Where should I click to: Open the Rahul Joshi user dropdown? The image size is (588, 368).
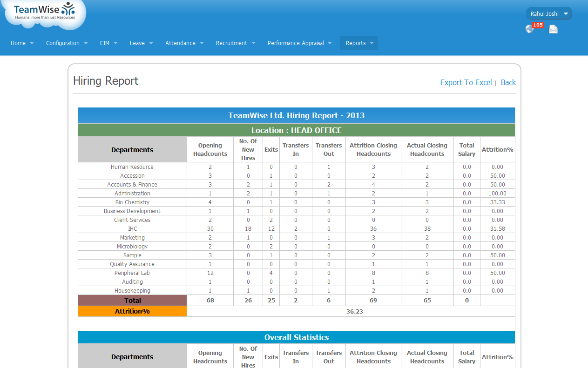coord(549,13)
